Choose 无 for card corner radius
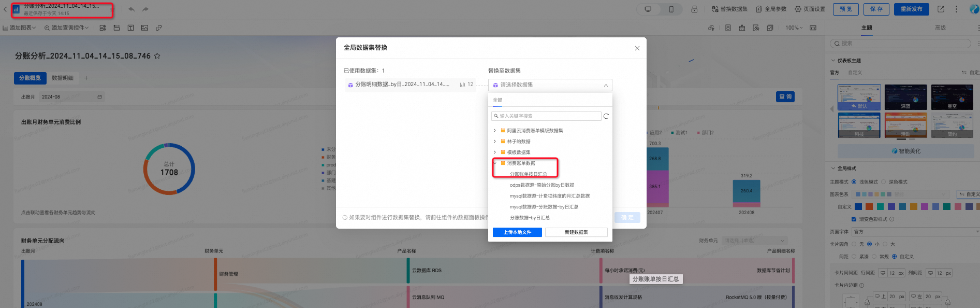Image resolution: width=980 pixels, height=308 pixels. click(854, 244)
